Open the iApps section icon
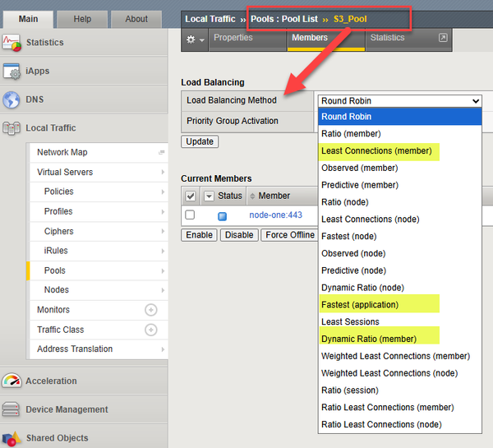The image size is (493, 448). pyautogui.click(x=12, y=71)
